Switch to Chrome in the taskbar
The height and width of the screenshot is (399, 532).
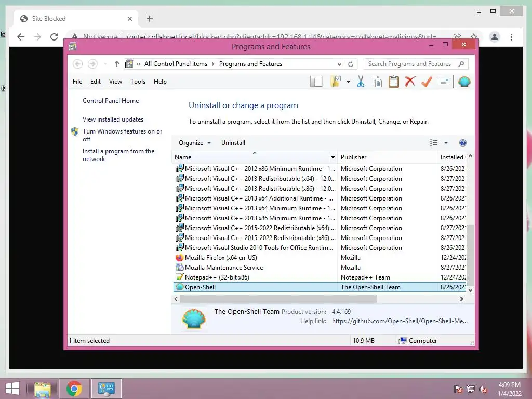[74, 389]
